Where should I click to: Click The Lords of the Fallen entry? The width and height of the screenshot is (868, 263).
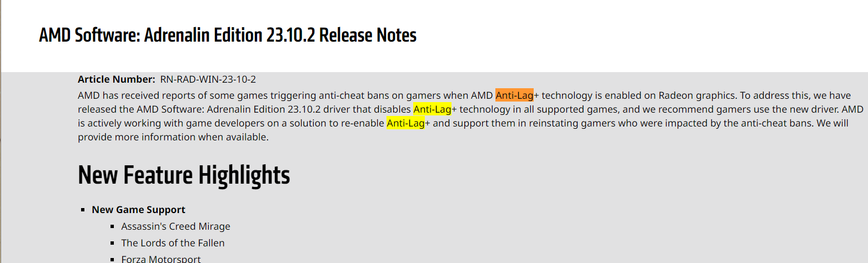(x=173, y=243)
